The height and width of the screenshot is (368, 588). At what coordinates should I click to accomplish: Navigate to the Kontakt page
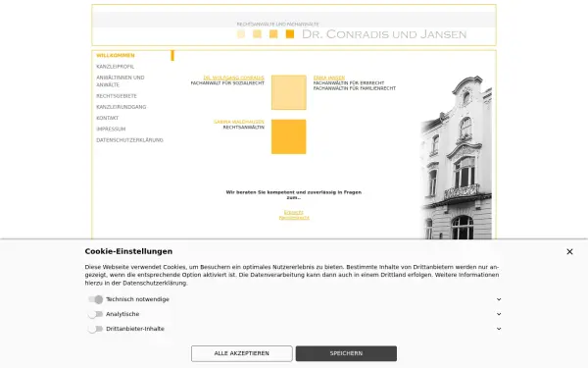pos(107,118)
